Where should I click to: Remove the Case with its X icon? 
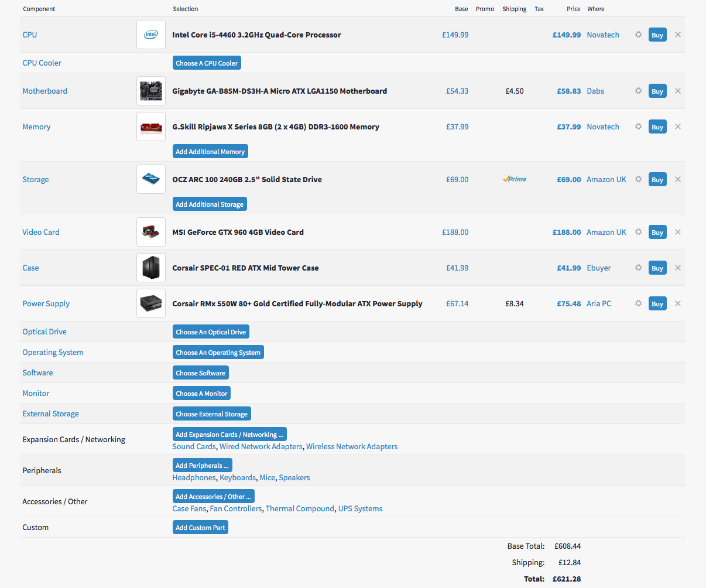[x=678, y=268]
